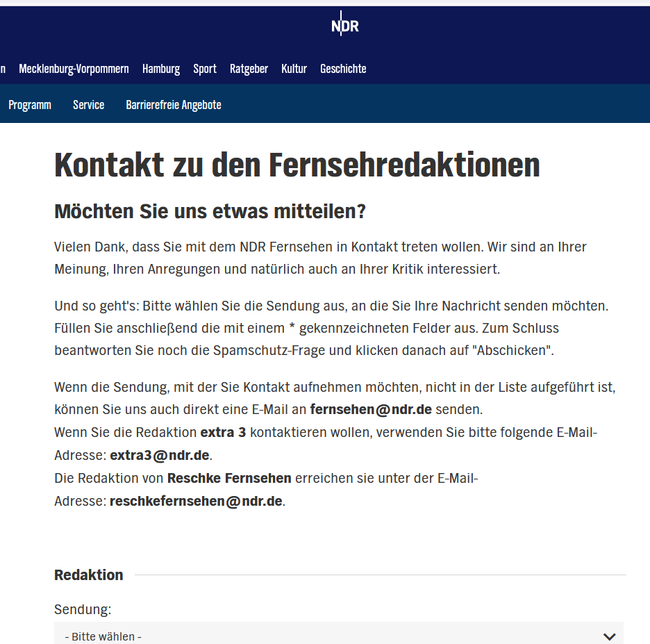This screenshot has height=644, width=650.
Task: Go to the Hamburg section
Action: coord(161,69)
